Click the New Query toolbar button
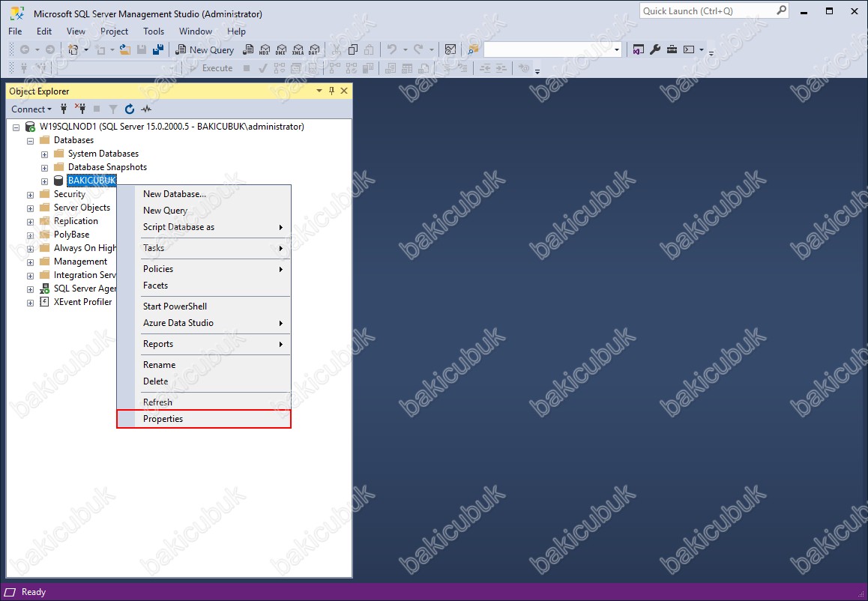 [205, 49]
